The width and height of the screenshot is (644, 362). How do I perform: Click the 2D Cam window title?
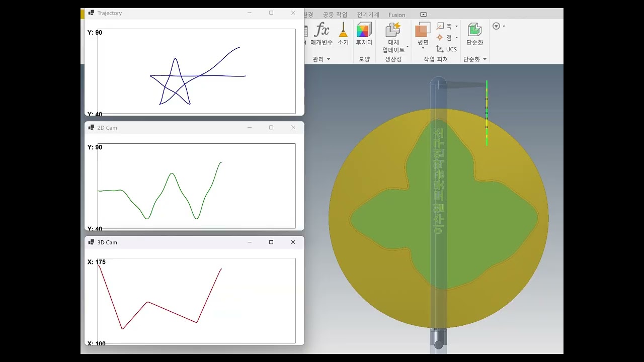click(x=107, y=128)
